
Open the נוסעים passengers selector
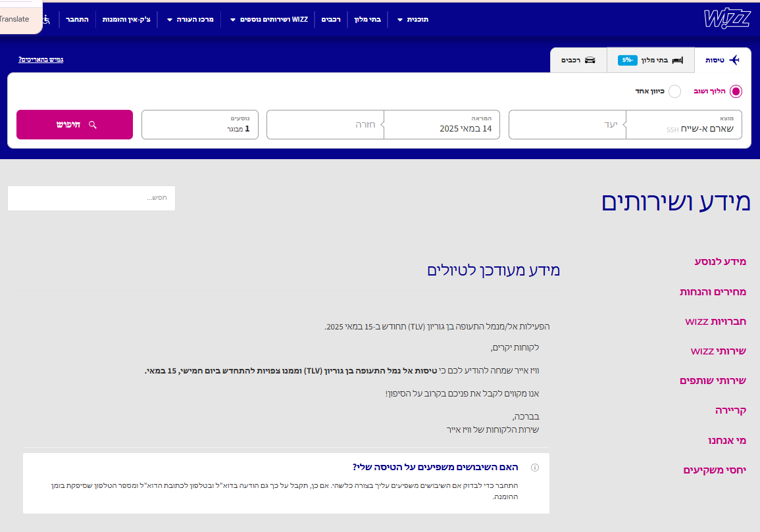pos(199,124)
